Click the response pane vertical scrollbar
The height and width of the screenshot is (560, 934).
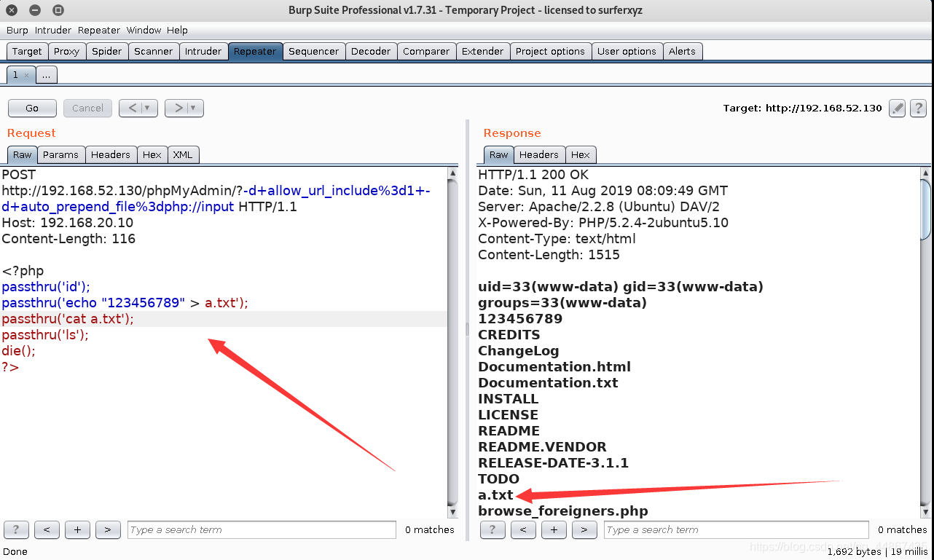tap(926, 342)
